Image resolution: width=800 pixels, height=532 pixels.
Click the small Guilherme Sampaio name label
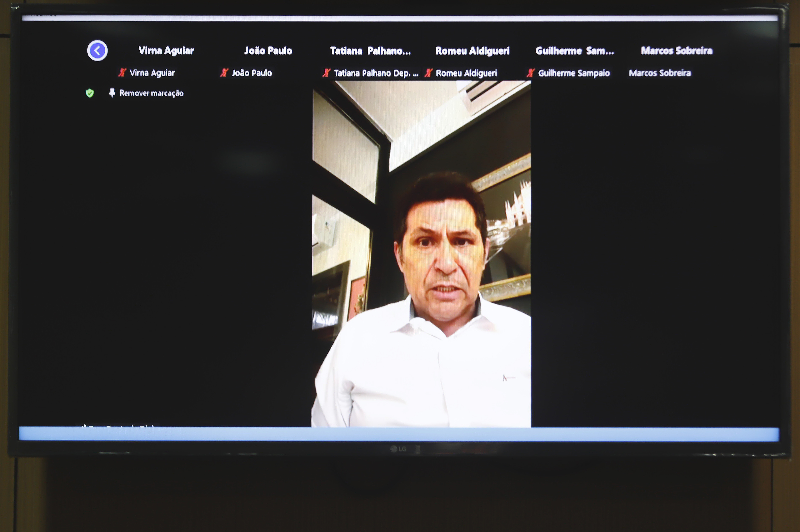click(574, 73)
